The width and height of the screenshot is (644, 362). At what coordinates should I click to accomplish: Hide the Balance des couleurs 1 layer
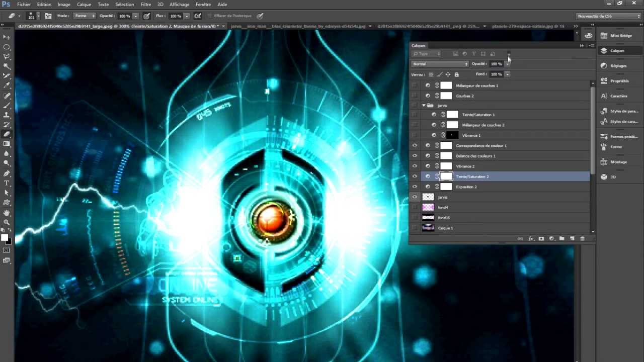tap(415, 156)
